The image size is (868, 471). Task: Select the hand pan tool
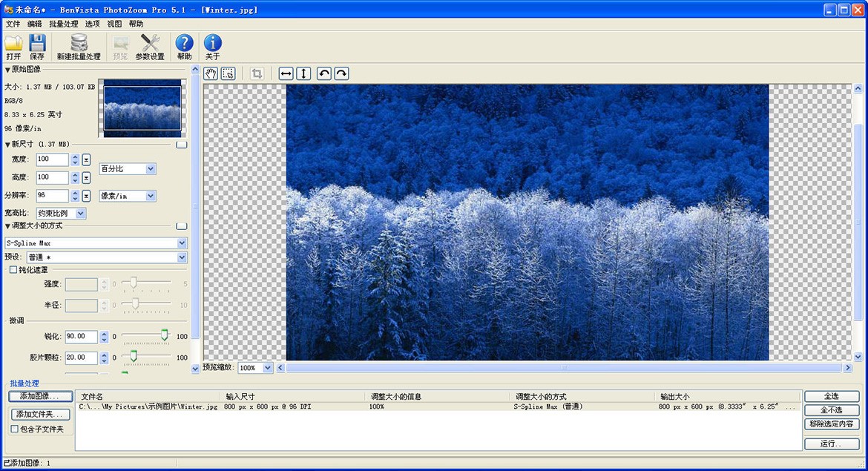click(211, 73)
